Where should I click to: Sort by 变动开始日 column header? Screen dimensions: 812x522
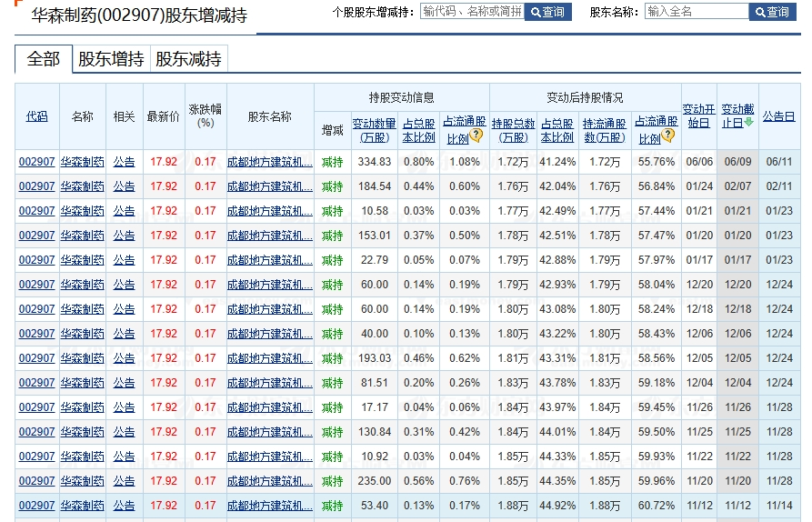click(x=698, y=116)
